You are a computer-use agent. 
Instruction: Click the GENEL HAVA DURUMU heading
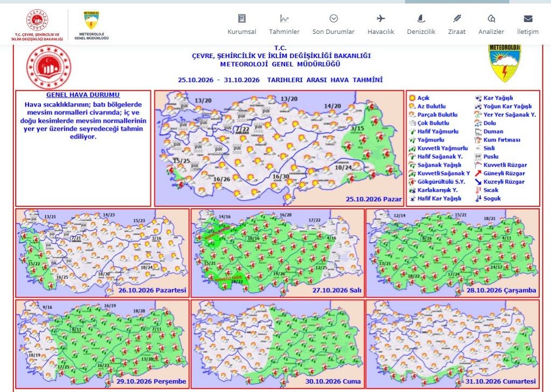pos(83,95)
